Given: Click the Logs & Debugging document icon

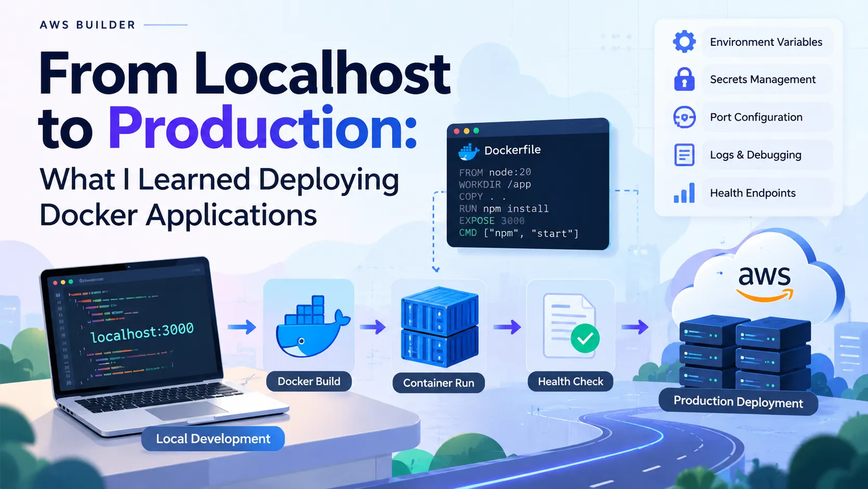Looking at the screenshot, I should (x=684, y=155).
